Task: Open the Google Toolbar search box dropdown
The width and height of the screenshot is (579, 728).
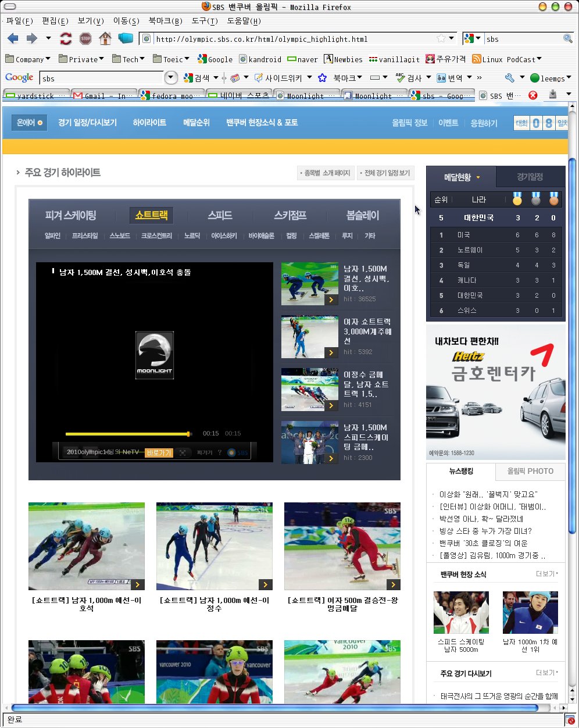Action: [x=171, y=78]
